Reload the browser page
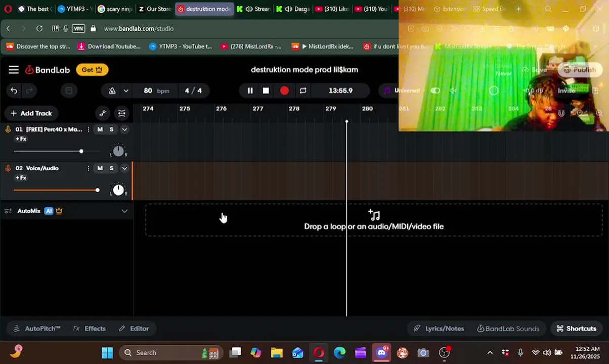The width and height of the screenshot is (609, 364). (39, 29)
